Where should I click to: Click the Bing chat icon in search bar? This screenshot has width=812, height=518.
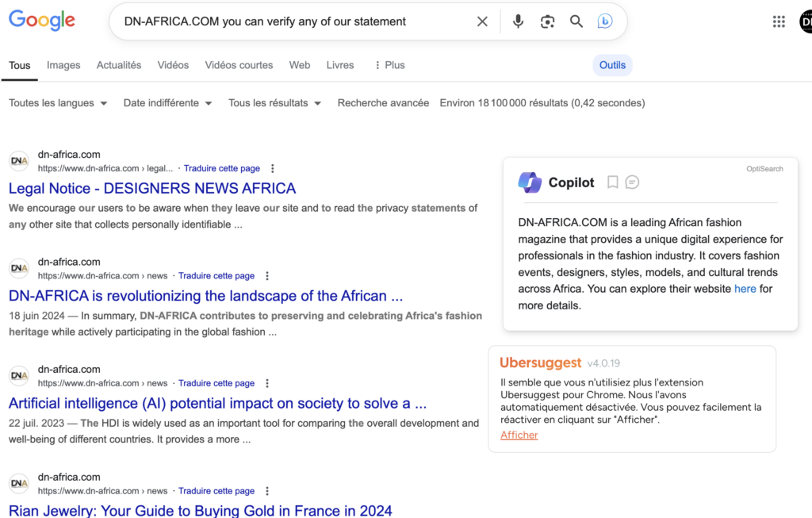click(x=605, y=21)
